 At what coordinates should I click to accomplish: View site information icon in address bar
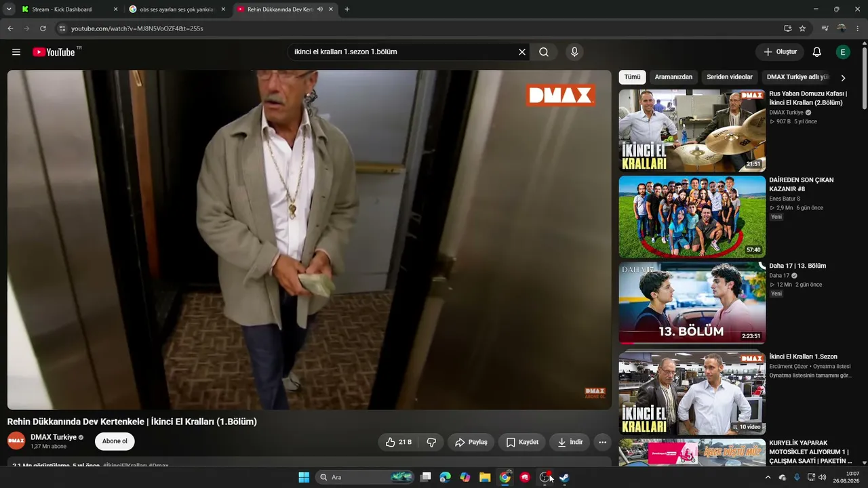click(62, 28)
